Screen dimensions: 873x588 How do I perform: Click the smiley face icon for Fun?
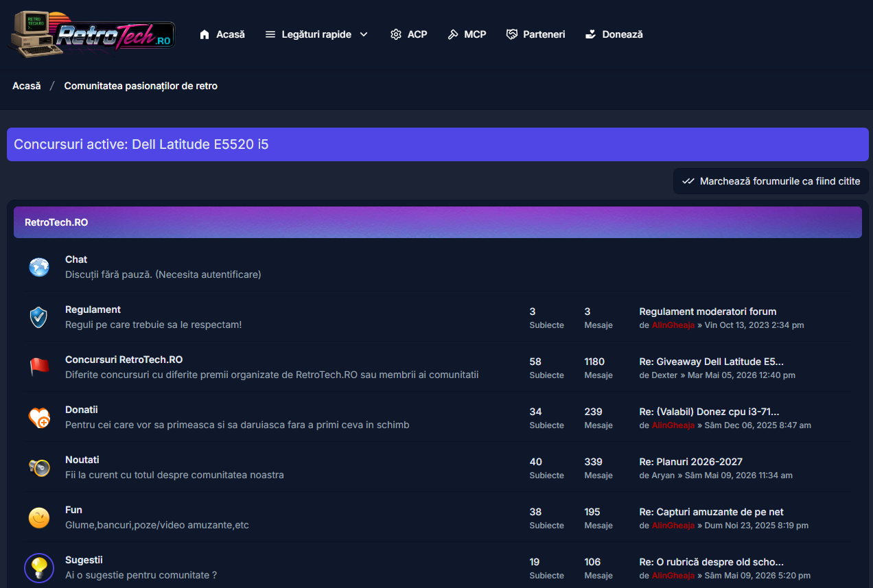tap(39, 517)
